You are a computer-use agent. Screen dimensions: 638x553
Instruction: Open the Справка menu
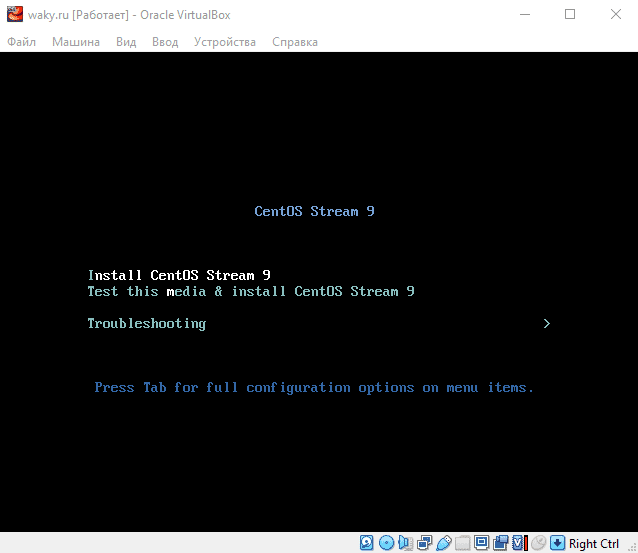point(295,42)
